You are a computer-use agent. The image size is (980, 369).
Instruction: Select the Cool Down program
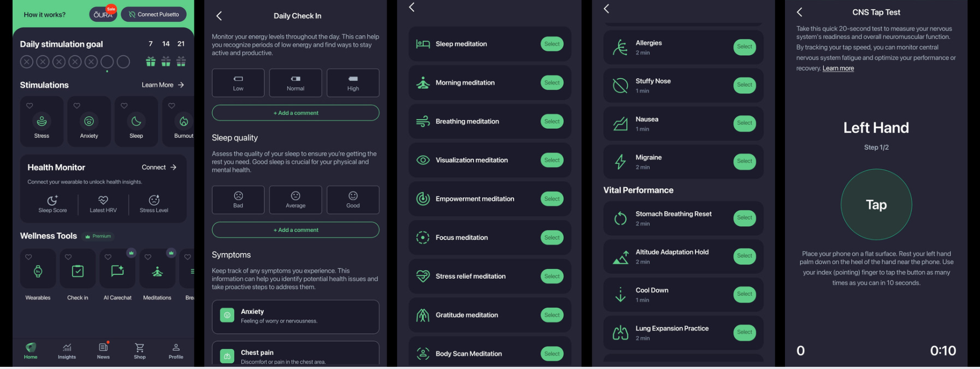coord(745,294)
